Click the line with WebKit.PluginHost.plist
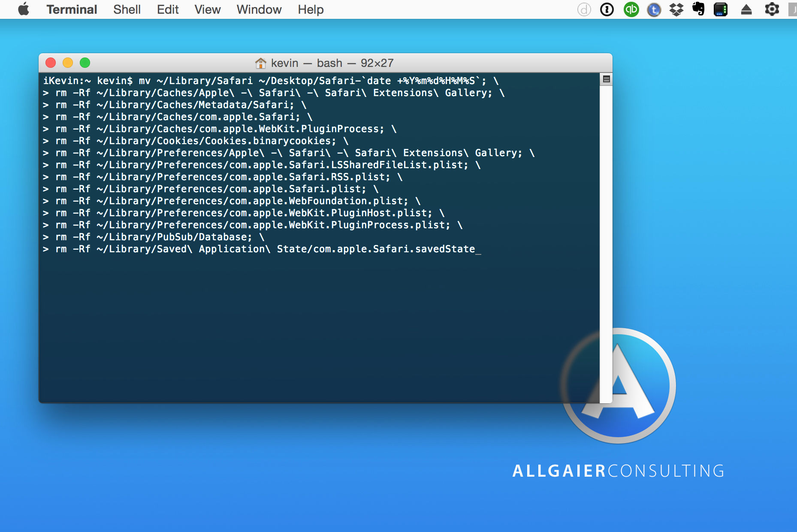The image size is (797, 532). [244, 213]
